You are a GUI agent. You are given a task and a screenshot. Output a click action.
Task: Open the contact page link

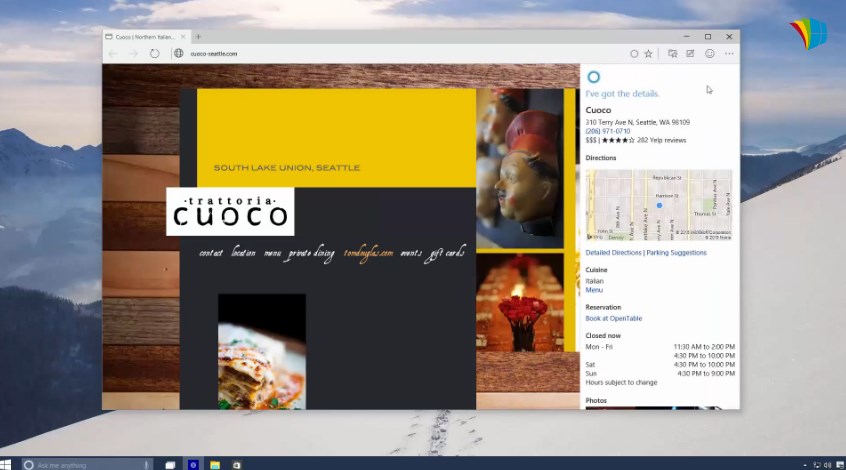[x=210, y=253]
